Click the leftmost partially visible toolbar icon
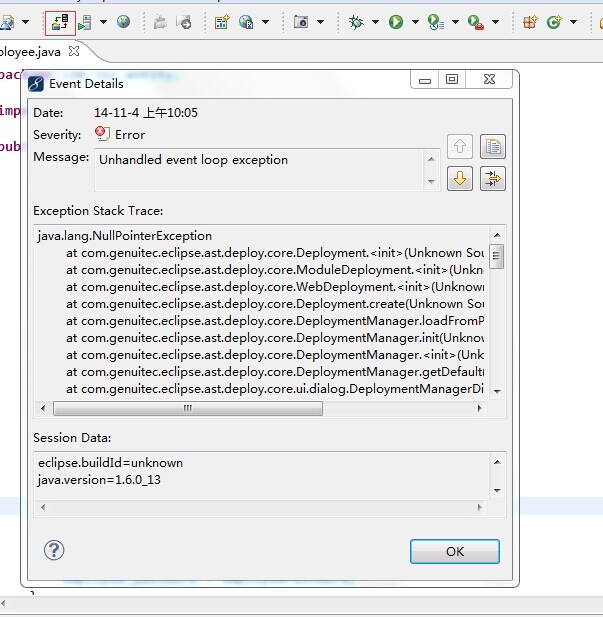Screen dimensions: 603x617 click(x=7, y=22)
